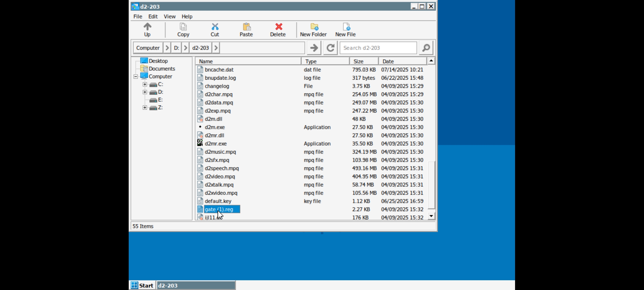Viewport: 644px width, 290px height.
Task: Click the magnifier search button
Action: coord(426,48)
